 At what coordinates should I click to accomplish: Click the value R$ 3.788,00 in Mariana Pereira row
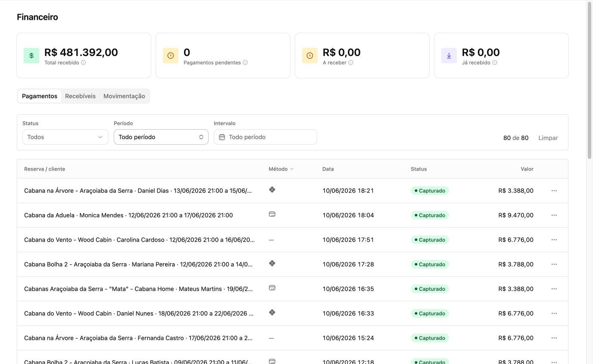(x=516, y=264)
